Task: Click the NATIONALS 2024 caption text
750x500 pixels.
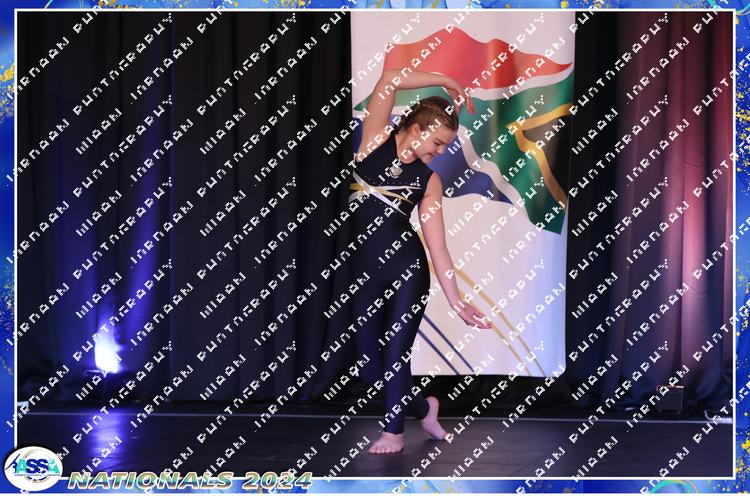Action: click(190, 480)
